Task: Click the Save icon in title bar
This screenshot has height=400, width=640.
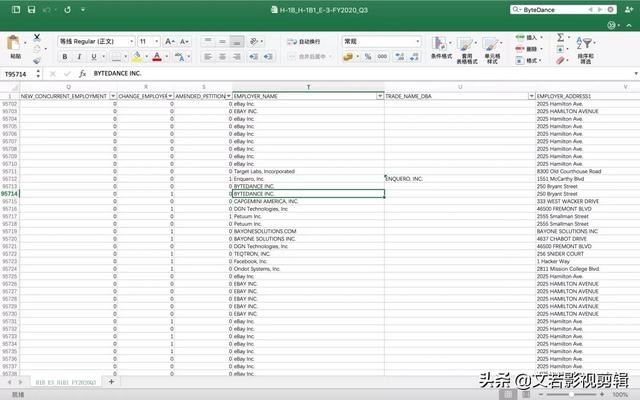Action: click(32, 9)
